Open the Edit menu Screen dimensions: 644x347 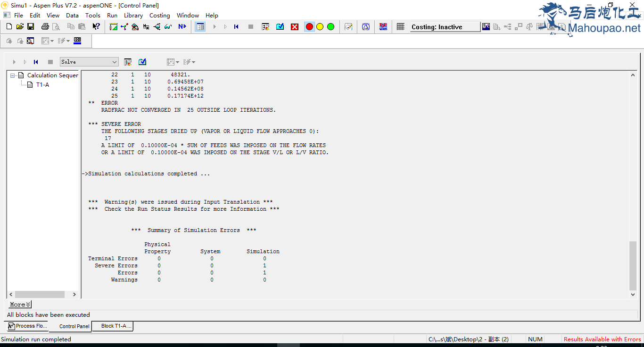coord(35,15)
